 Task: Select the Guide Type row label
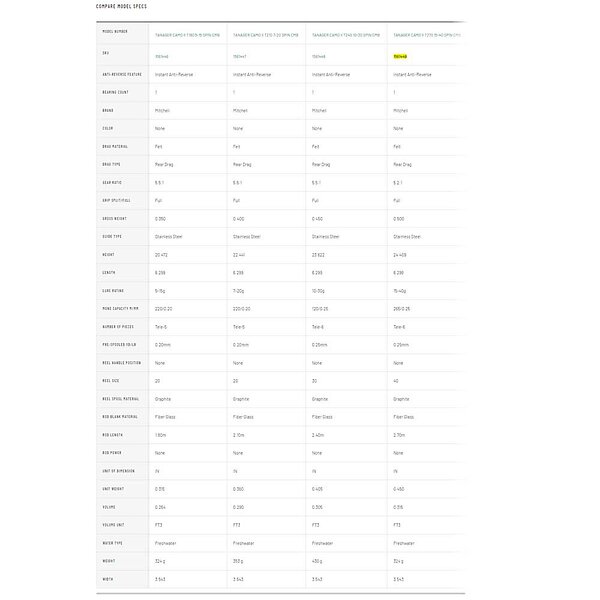[x=115, y=236]
